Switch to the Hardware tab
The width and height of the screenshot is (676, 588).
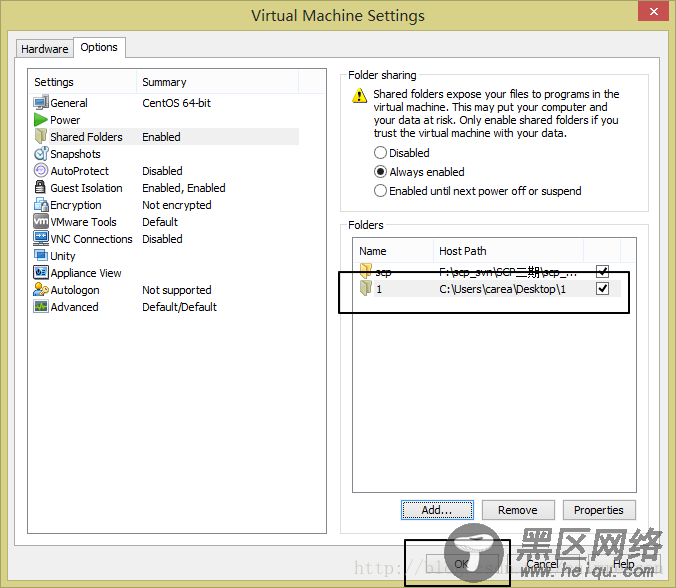pyautogui.click(x=44, y=49)
